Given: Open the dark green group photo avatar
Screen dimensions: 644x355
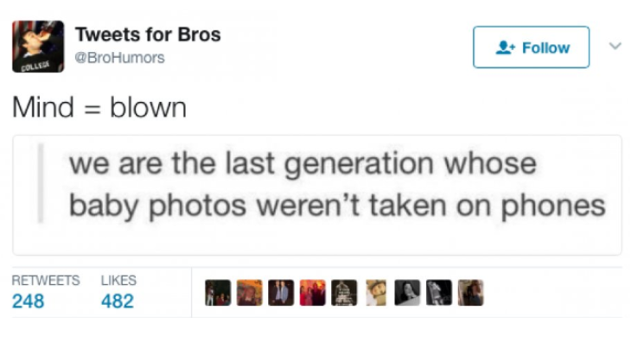Looking at the screenshot, I should (218, 293).
